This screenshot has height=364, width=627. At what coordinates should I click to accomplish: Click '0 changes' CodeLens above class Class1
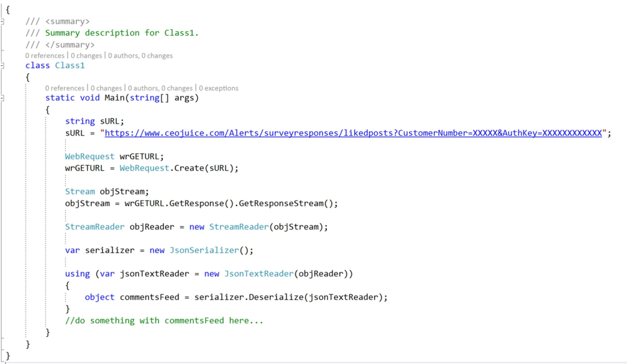(87, 56)
